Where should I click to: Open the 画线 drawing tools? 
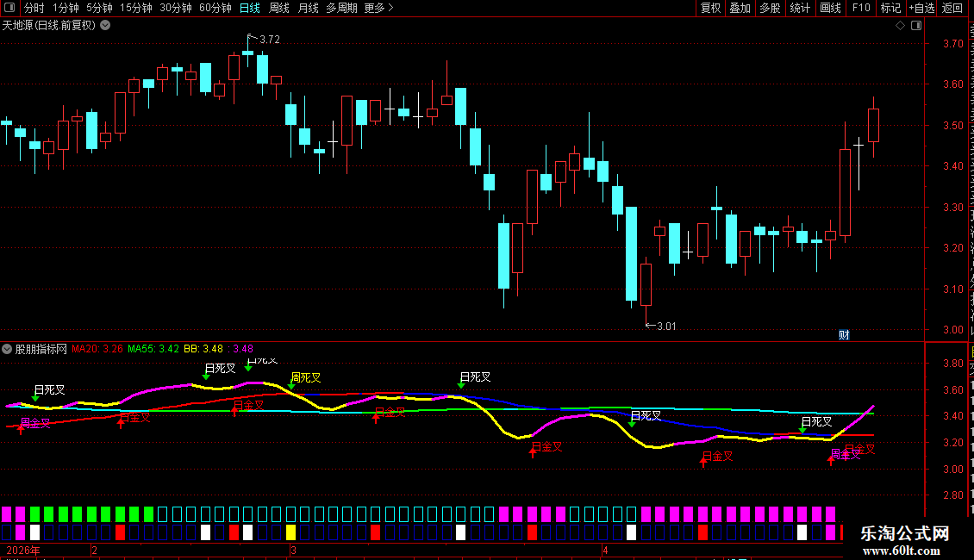point(831,8)
